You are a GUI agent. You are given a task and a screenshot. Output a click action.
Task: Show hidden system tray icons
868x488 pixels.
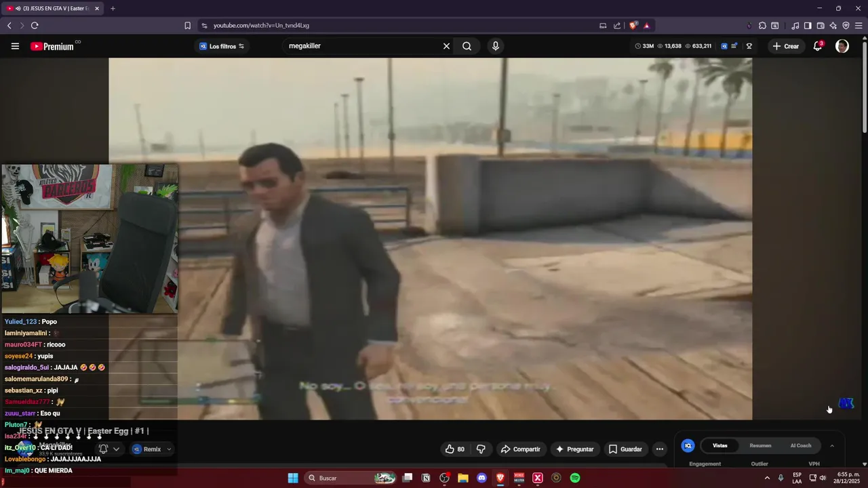tap(767, 478)
